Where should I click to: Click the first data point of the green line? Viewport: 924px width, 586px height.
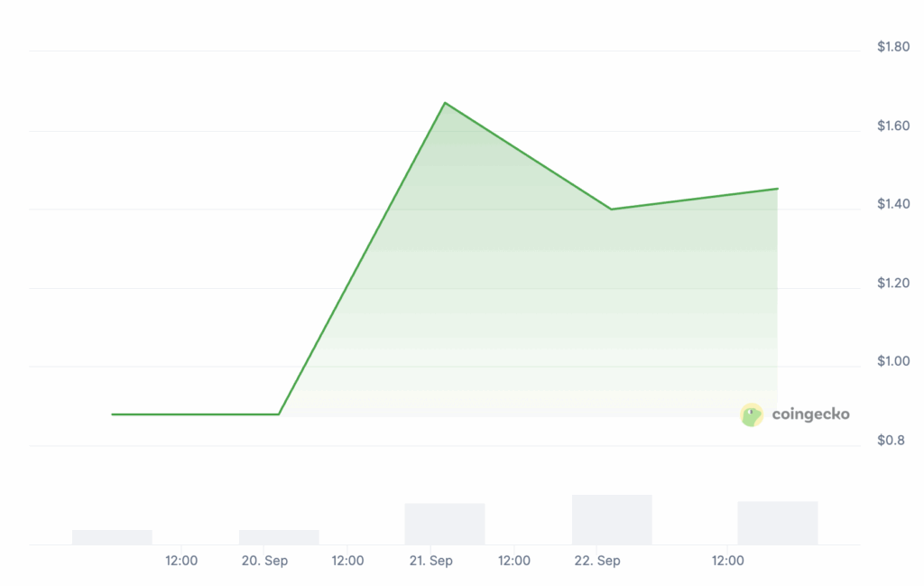(x=112, y=414)
